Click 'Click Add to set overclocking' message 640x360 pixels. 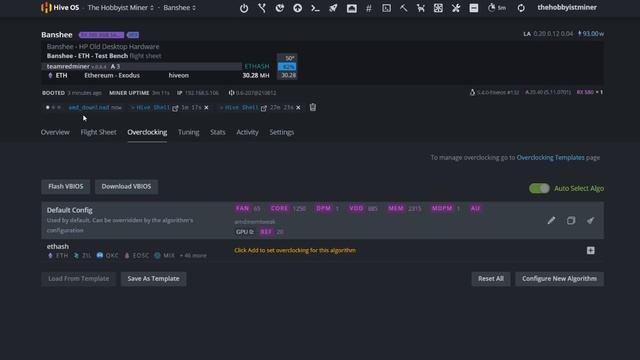[295, 250]
